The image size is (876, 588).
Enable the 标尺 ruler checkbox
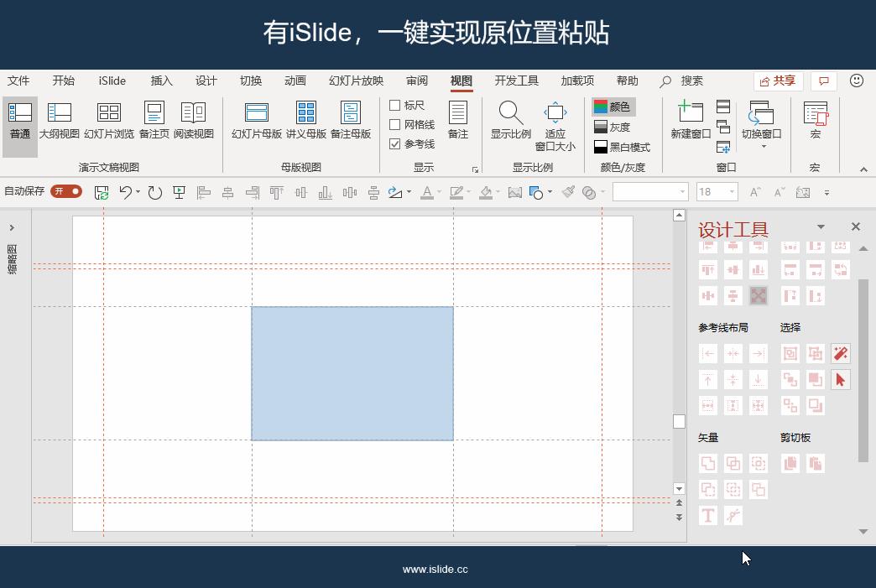[x=394, y=105]
